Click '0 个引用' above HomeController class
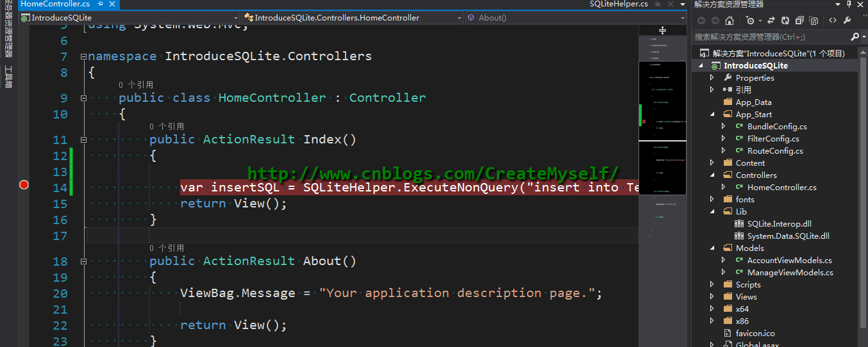The height and width of the screenshot is (347, 868). point(136,85)
